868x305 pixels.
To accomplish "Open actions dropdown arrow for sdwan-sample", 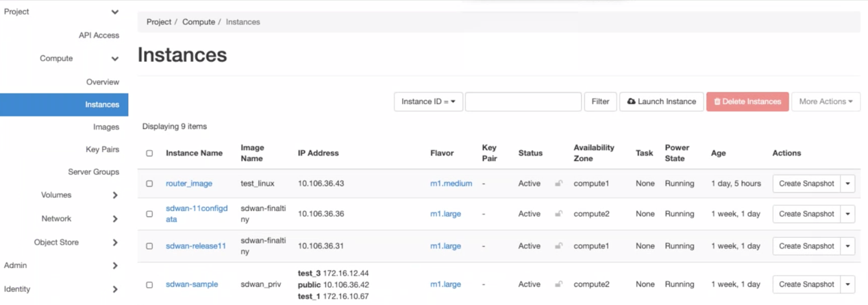I will 848,284.
